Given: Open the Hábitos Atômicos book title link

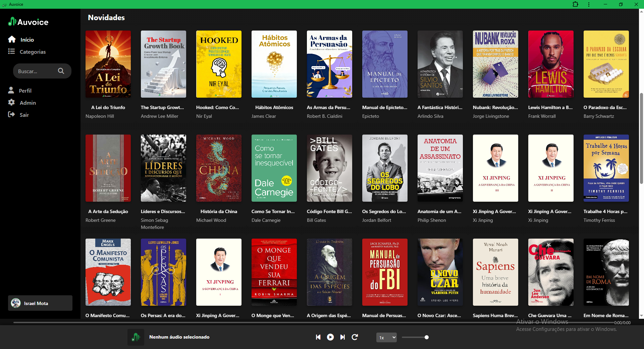Looking at the screenshot, I should [x=274, y=107].
